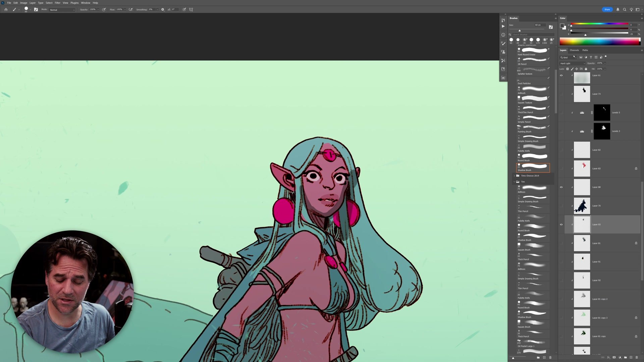Click the Search Brushes input field

[533, 35]
